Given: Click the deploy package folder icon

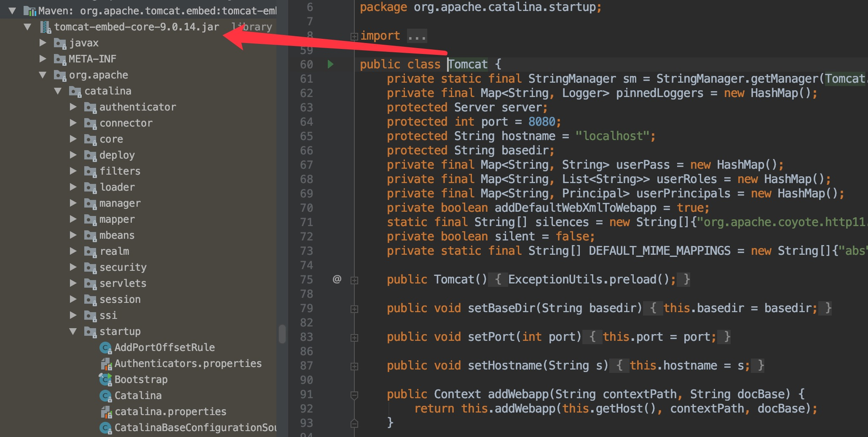Looking at the screenshot, I should [91, 155].
